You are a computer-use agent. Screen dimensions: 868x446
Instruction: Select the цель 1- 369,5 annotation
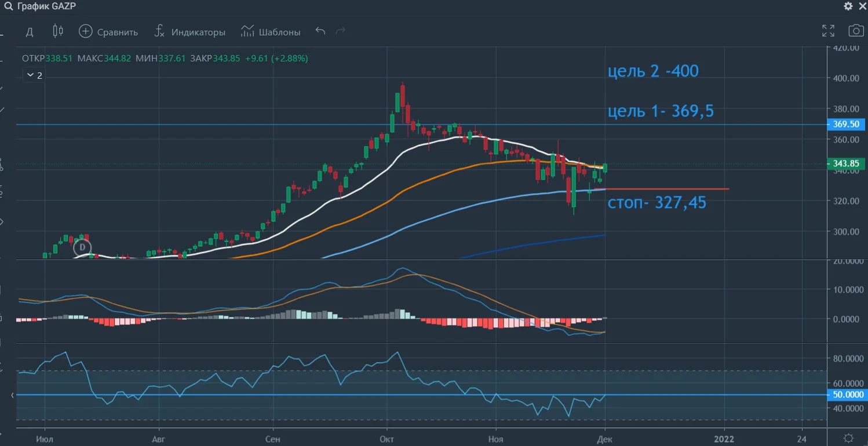click(661, 111)
